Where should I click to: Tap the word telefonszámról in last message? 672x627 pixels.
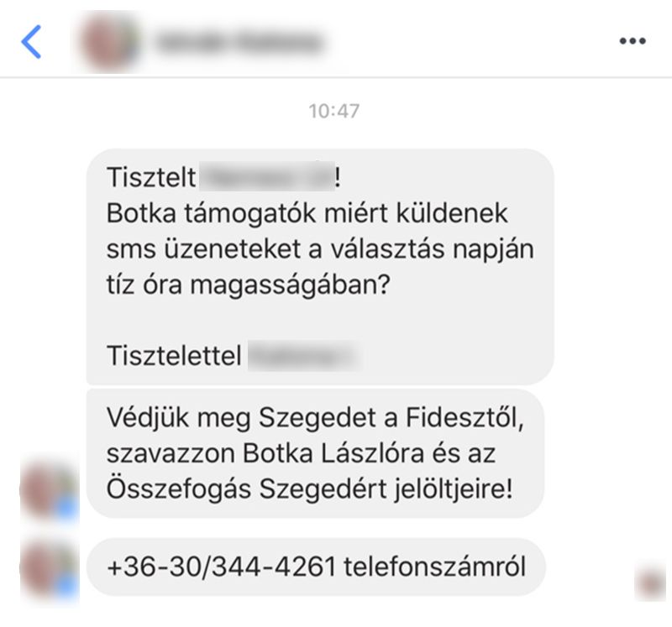[434, 567]
